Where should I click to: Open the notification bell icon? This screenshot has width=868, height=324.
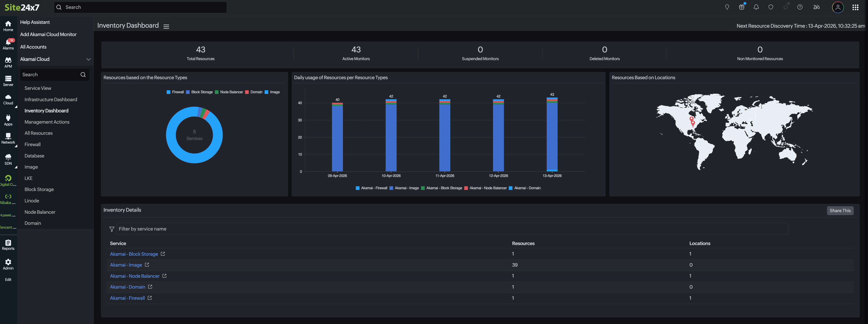point(756,7)
